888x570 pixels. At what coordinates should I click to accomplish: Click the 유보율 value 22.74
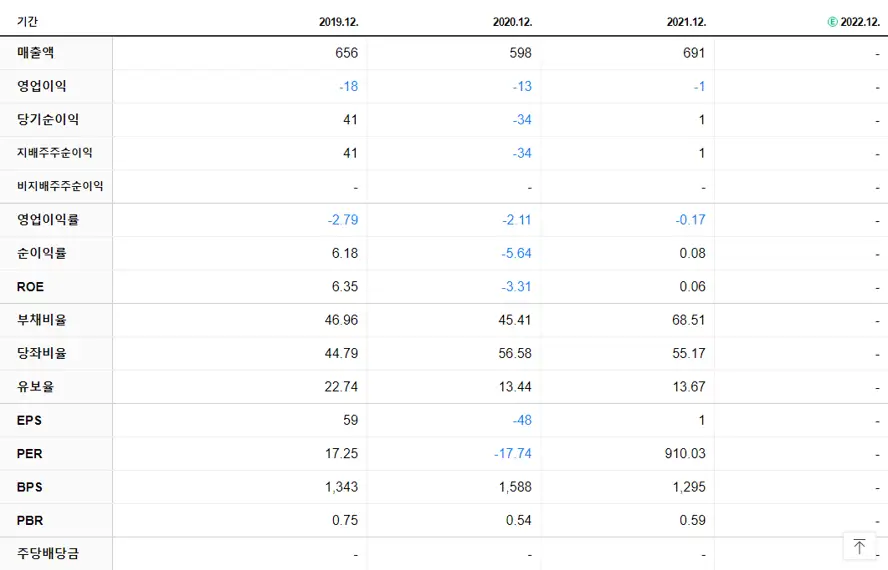click(341, 388)
